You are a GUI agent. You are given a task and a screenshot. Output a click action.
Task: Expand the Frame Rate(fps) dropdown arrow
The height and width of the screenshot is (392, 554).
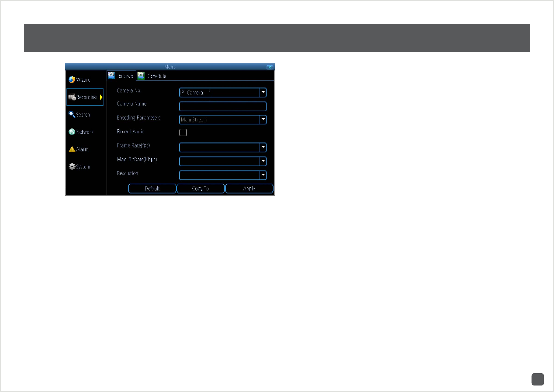coord(263,147)
